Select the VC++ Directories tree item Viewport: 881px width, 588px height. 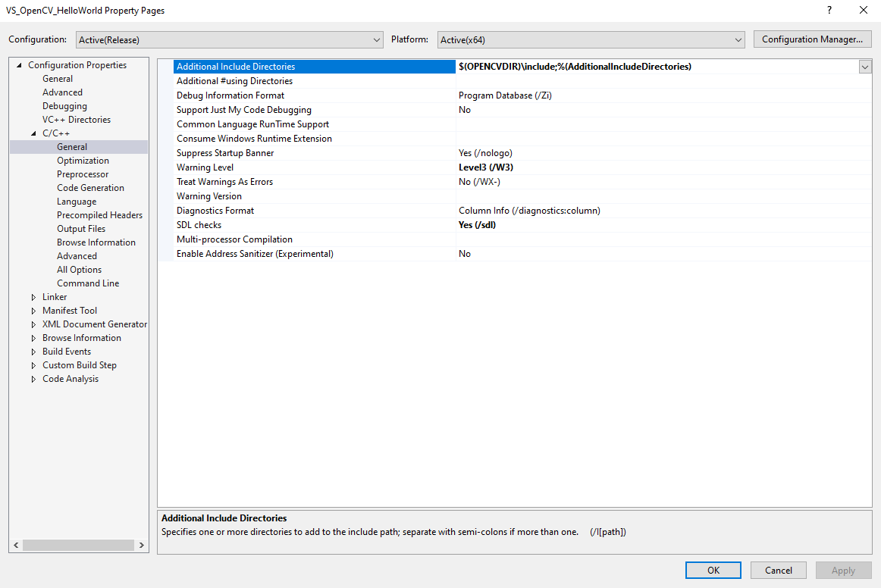point(77,120)
